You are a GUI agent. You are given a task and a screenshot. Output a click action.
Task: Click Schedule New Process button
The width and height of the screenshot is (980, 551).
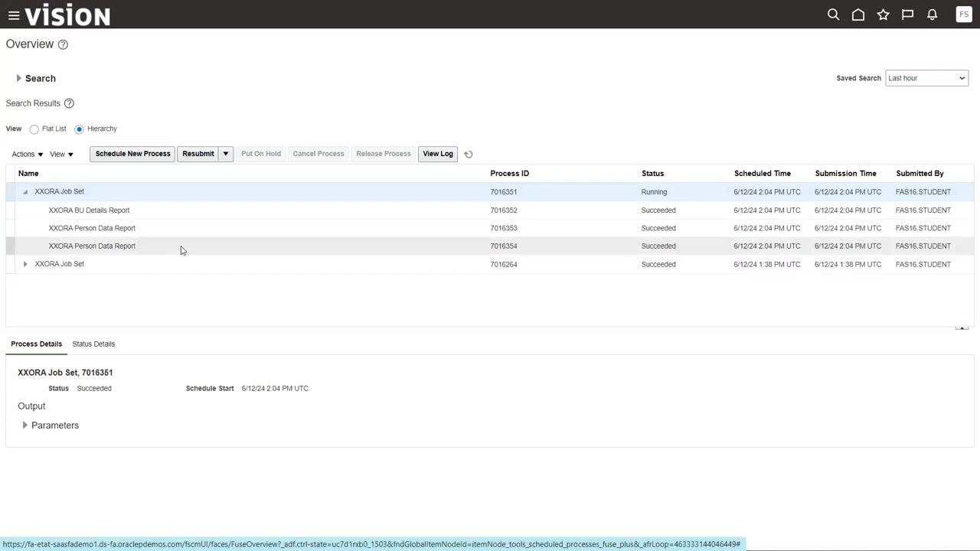132,154
